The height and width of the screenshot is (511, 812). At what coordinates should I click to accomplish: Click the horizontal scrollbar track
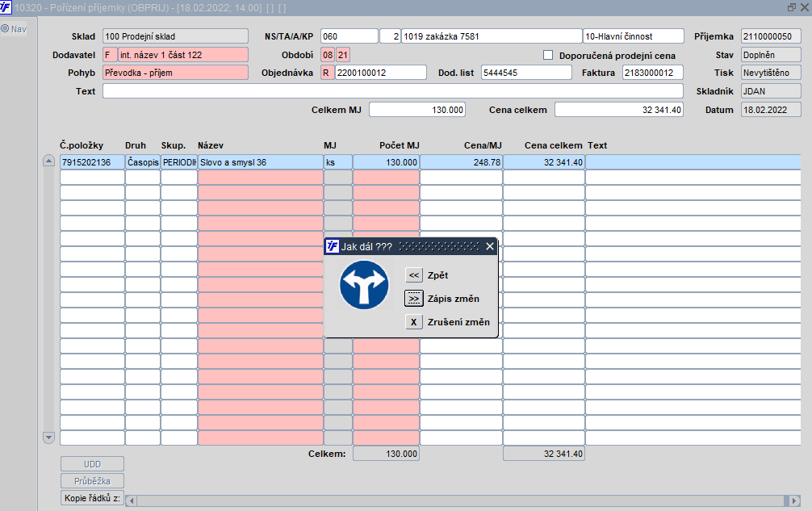pyautogui.click(x=461, y=501)
